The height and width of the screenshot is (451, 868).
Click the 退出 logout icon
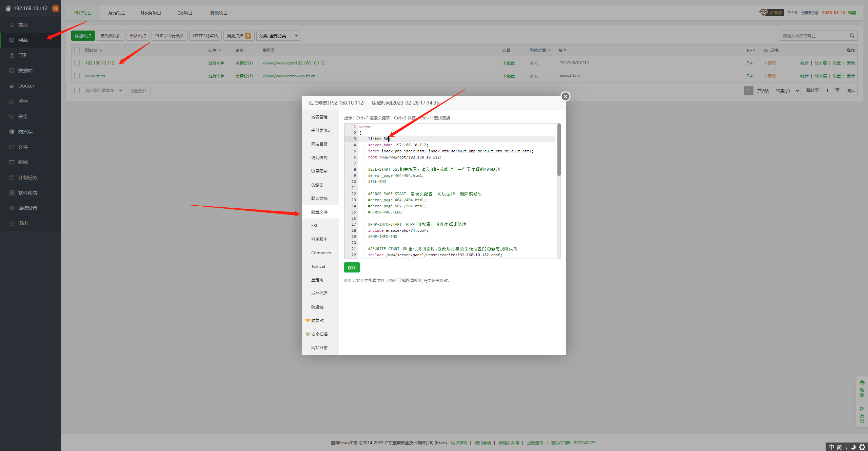click(12, 223)
